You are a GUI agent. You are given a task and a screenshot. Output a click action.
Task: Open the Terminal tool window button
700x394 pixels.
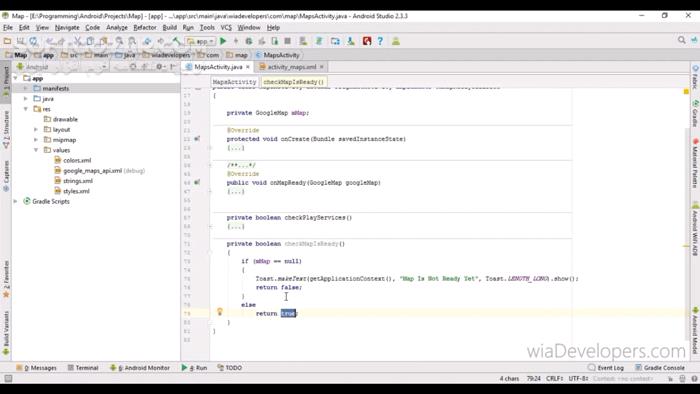[x=83, y=368]
